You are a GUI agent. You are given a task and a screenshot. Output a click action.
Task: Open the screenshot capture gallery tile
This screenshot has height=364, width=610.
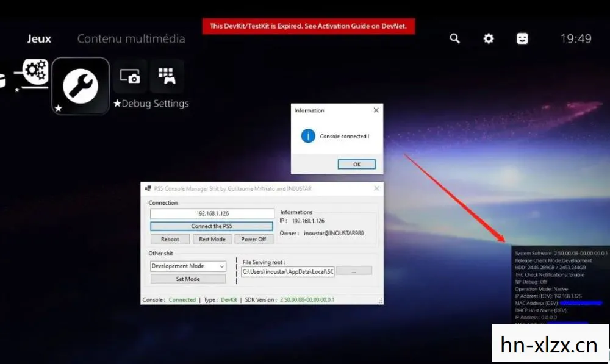pos(130,76)
